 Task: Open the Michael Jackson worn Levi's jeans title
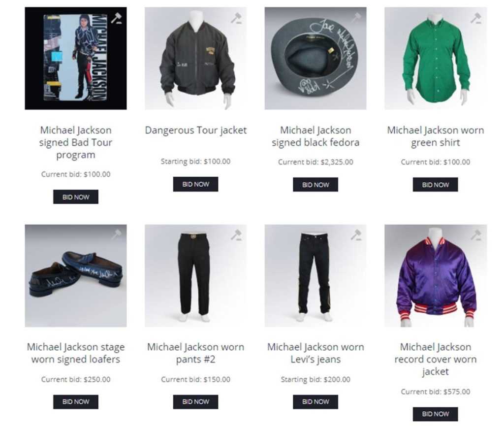[x=315, y=353]
